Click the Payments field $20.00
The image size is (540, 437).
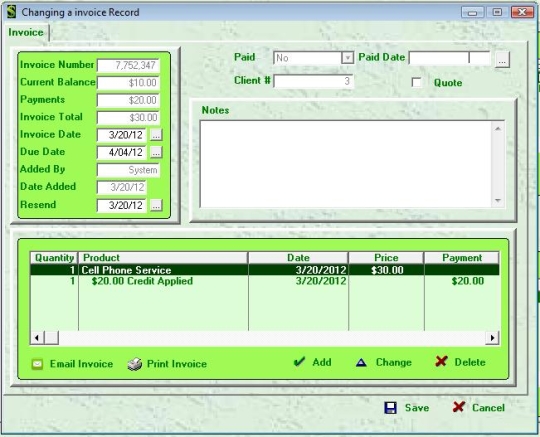tap(128, 100)
